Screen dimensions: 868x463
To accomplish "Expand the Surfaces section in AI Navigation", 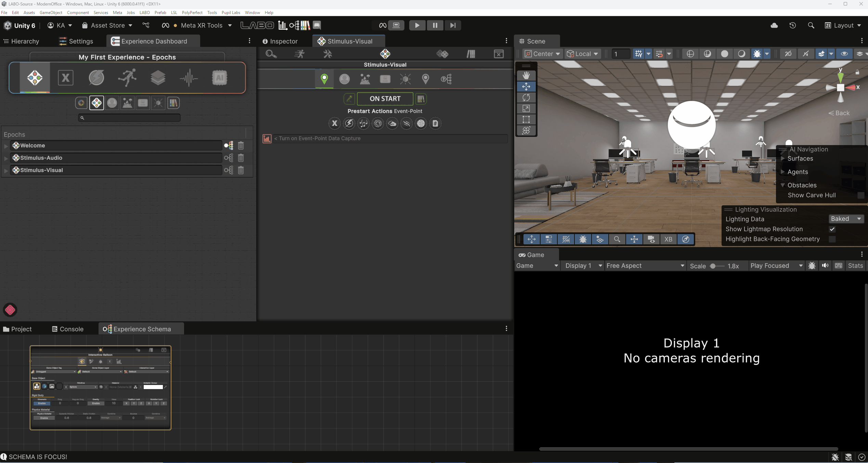I will 782,158.
